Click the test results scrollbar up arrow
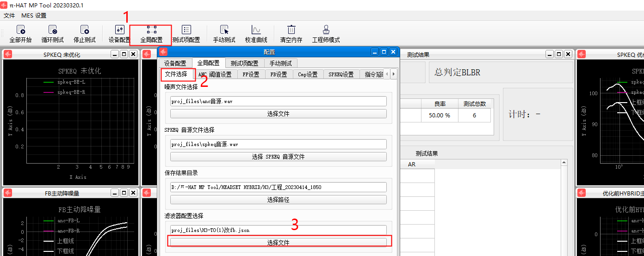Screen dimensions: 644x256 [564, 163]
